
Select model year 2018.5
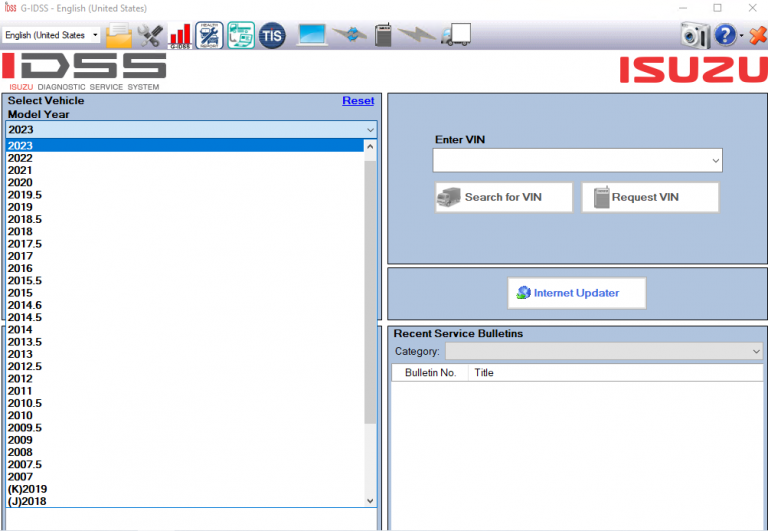185,219
